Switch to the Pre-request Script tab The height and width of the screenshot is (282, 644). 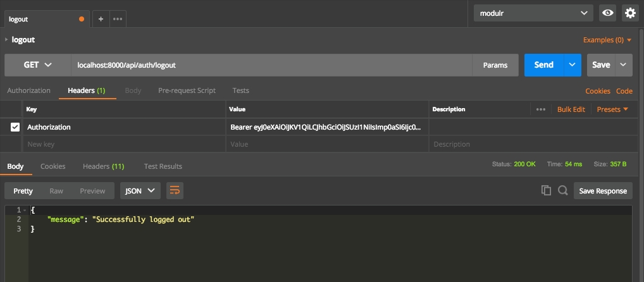coord(187,90)
